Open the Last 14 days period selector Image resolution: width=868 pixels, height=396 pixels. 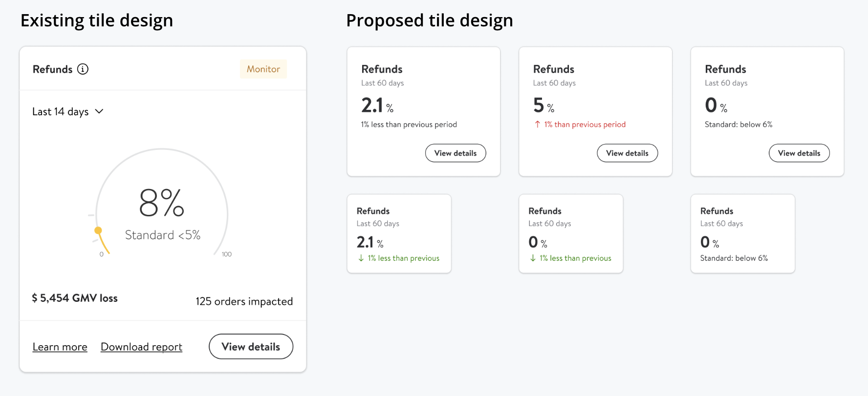point(61,112)
